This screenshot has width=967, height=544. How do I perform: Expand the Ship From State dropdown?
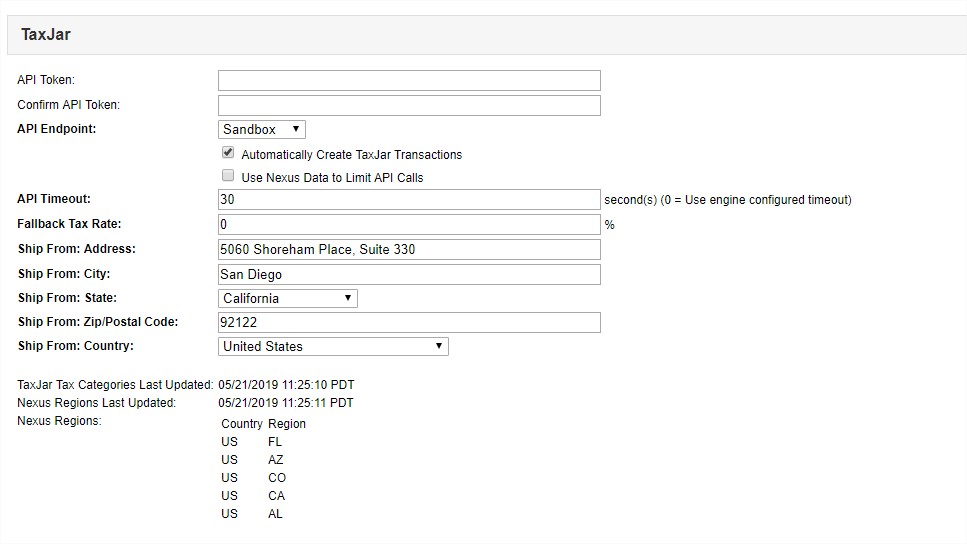tap(288, 298)
